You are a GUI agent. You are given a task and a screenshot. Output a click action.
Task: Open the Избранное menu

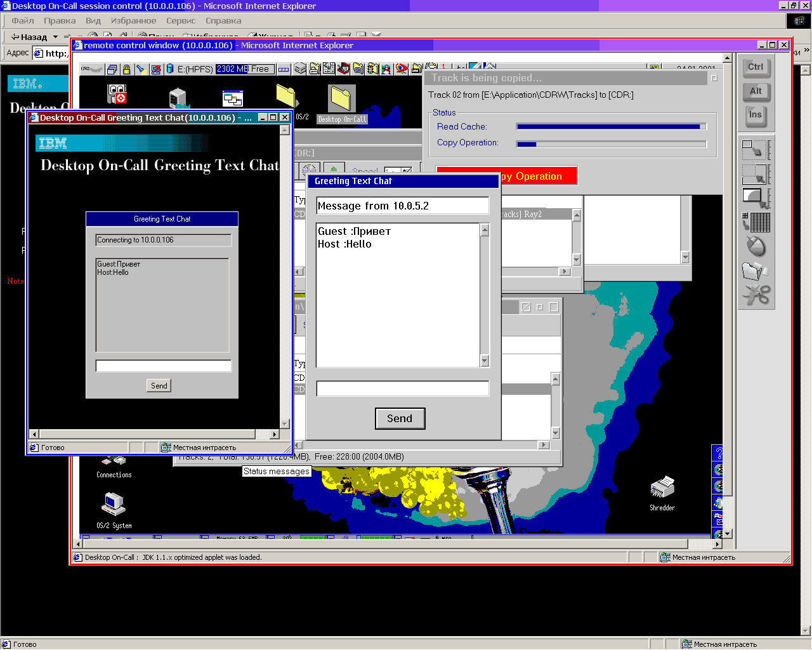click(x=133, y=21)
